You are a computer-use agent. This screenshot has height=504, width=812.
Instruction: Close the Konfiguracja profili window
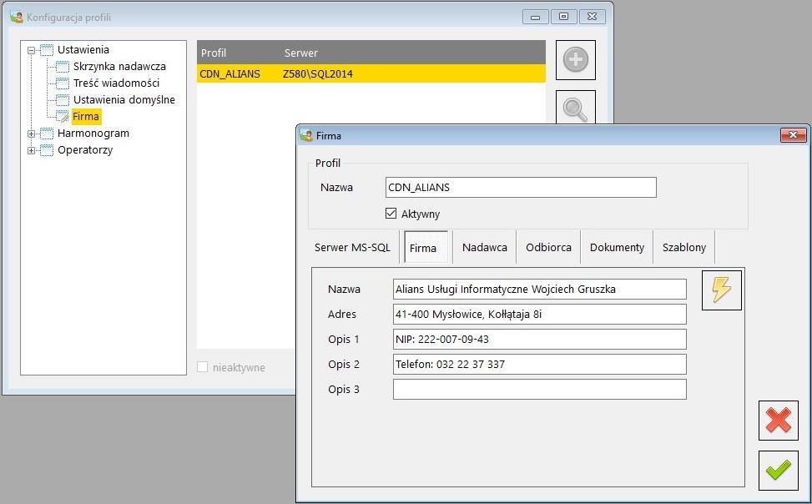pos(592,17)
